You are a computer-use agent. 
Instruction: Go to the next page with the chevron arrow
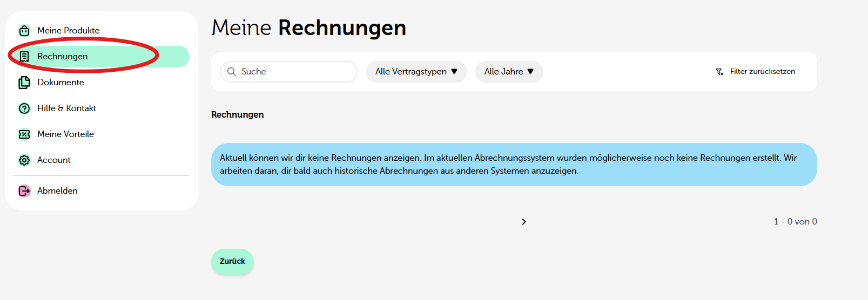524,222
